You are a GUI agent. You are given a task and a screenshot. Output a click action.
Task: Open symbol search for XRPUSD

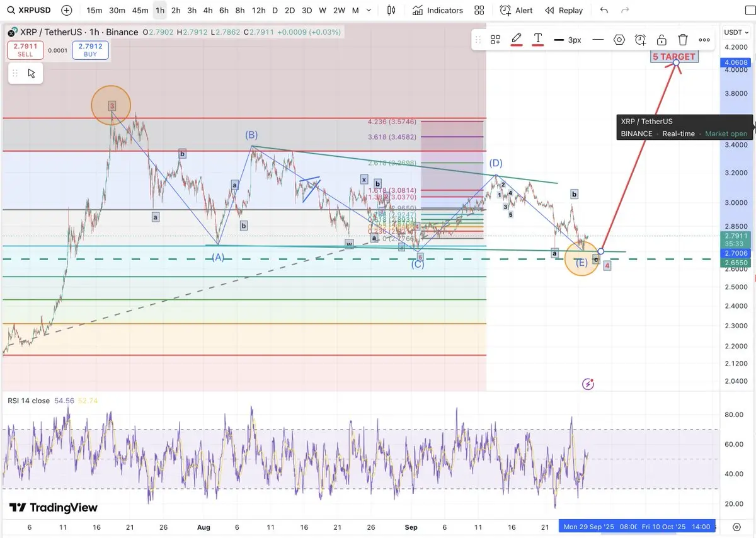(x=29, y=10)
